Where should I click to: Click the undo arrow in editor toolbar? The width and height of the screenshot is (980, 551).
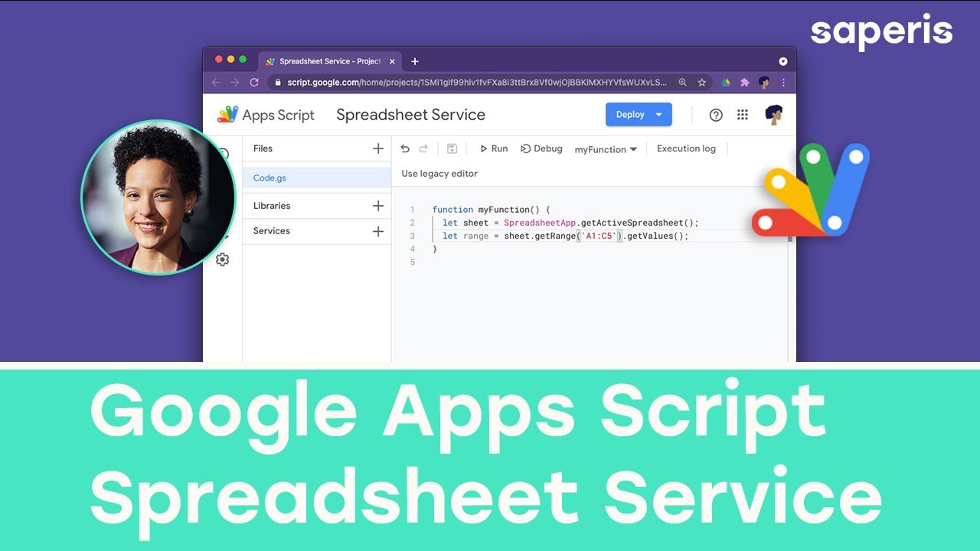pos(405,148)
